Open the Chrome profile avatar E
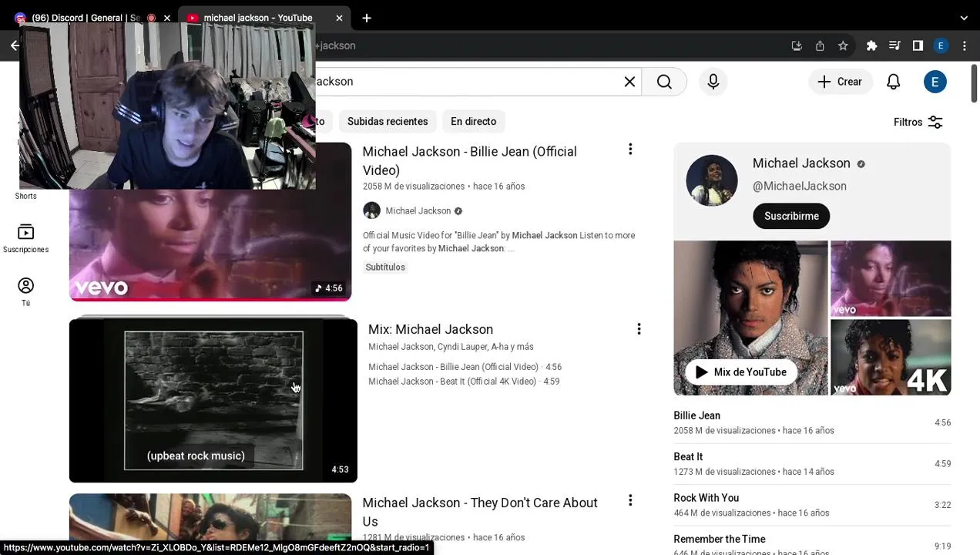The height and width of the screenshot is (555, 980). click(941, 45)
